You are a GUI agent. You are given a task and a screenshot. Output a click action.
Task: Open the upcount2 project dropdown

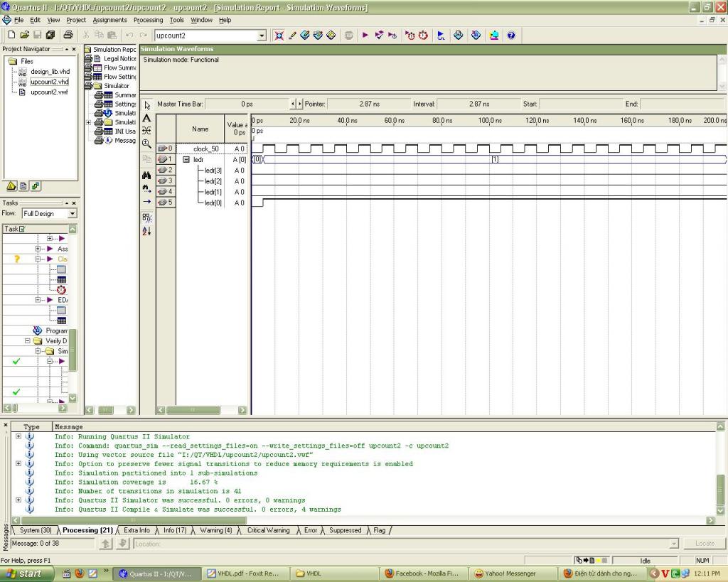click(262, 36)
